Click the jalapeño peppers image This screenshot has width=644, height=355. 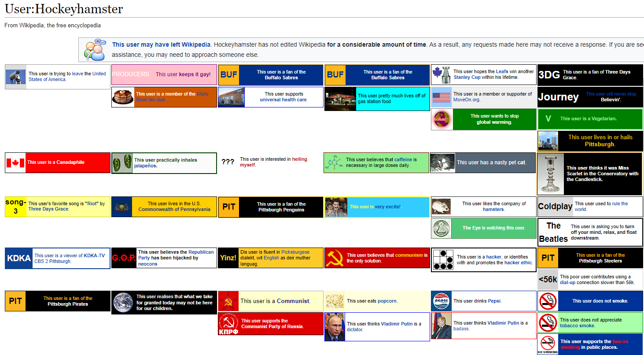coord(122,163)
